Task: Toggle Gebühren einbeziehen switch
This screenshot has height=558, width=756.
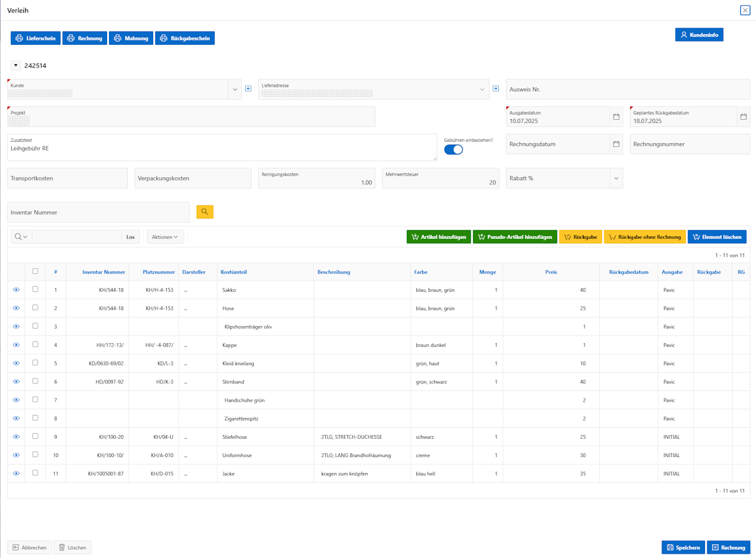Action: 454,149
